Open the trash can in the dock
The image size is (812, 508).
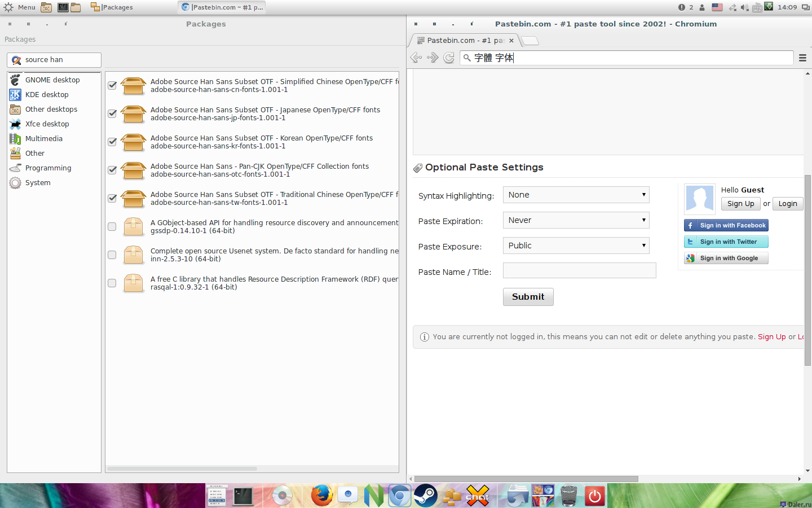click(x=569, y=496)
